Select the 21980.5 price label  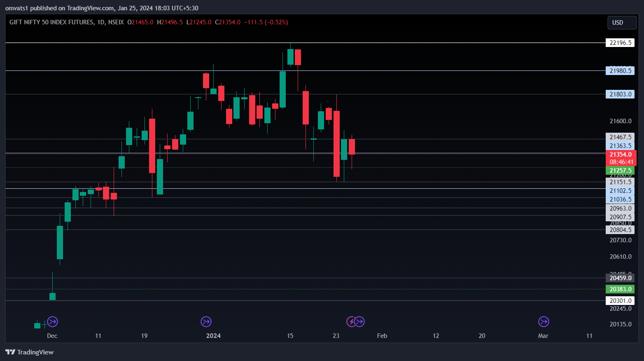[x=620, y=71]
